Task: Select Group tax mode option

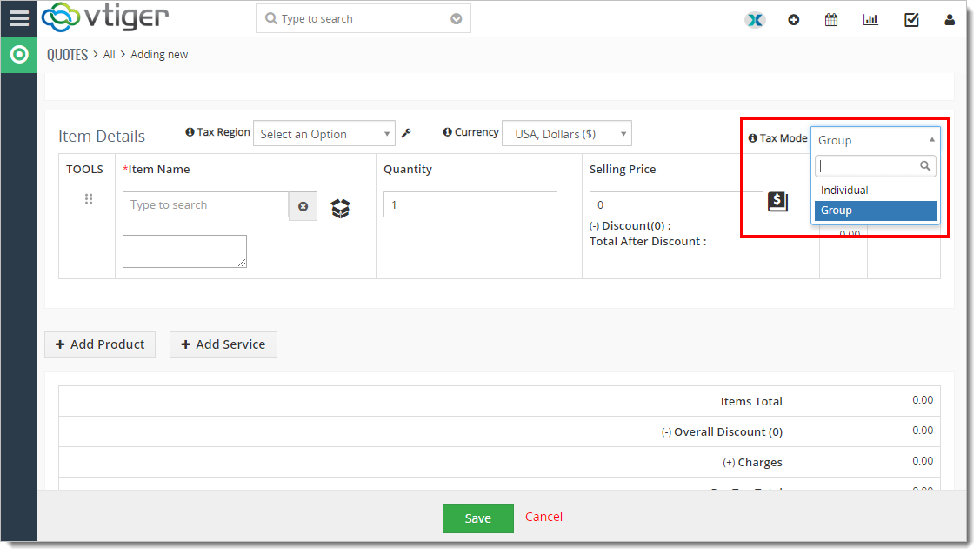Action: tap(875, 211)
